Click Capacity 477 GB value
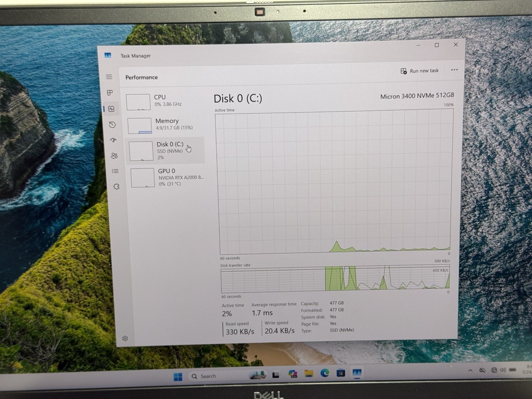This screenshot has width=532, height=399. (336, 303)
